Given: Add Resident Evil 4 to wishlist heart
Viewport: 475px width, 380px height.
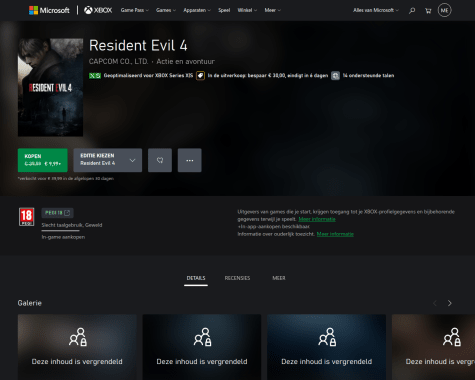Looking at the screenshot, I should 160,160.
